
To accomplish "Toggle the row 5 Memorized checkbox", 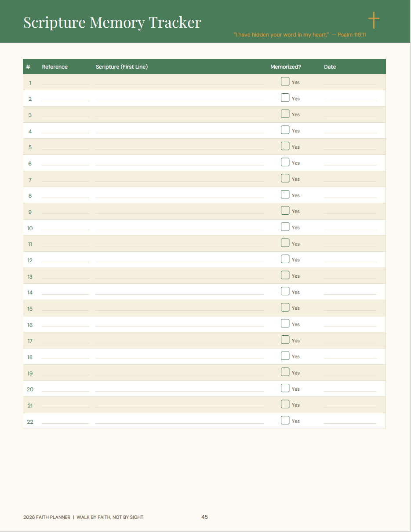I will click(285, 146).
